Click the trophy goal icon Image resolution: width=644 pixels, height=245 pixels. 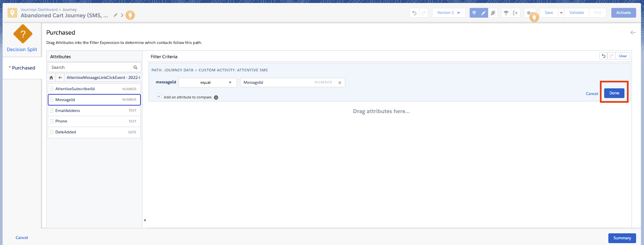pos(506,13)
